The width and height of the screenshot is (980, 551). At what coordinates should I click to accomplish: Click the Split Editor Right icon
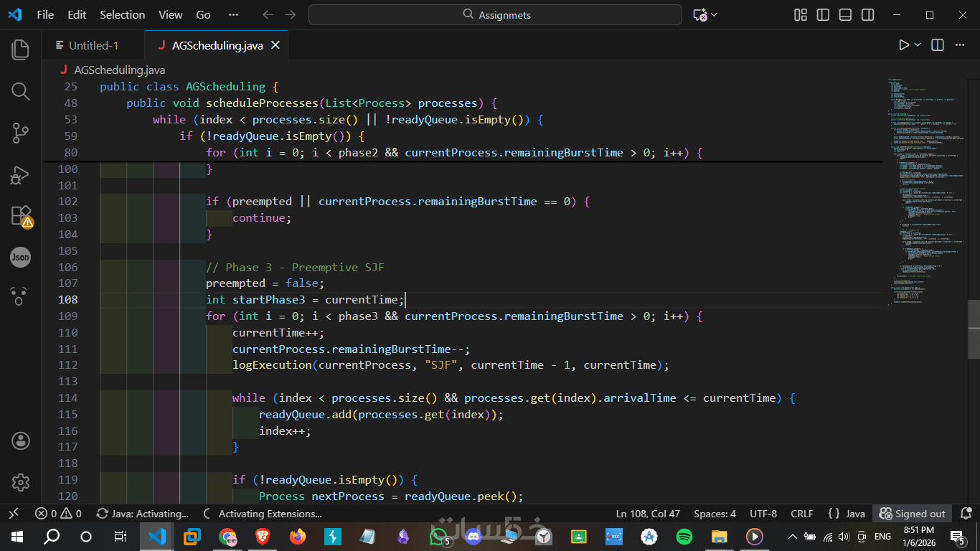pos(937,45)
